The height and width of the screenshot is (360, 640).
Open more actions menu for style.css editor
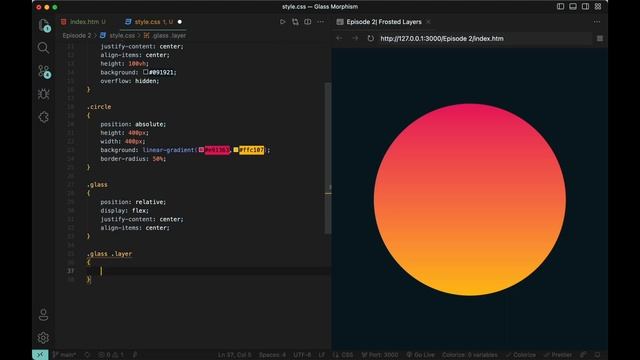point(320,22)
